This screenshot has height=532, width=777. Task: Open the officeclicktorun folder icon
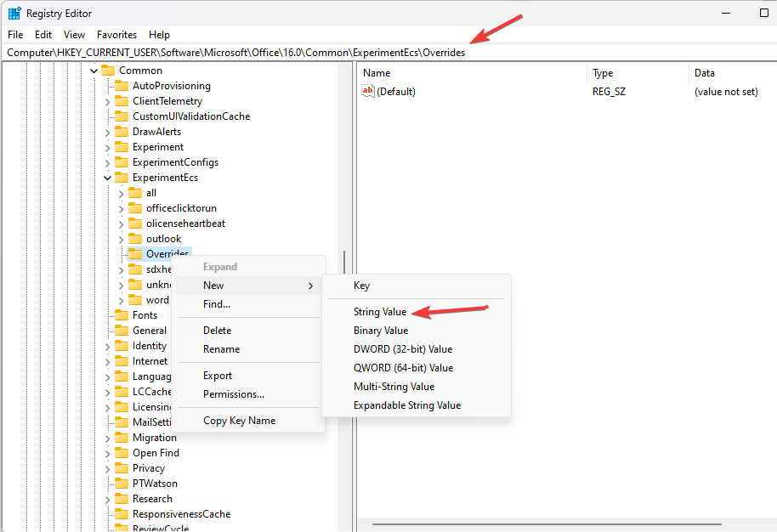pyautogui.click(x=136, y=207)
